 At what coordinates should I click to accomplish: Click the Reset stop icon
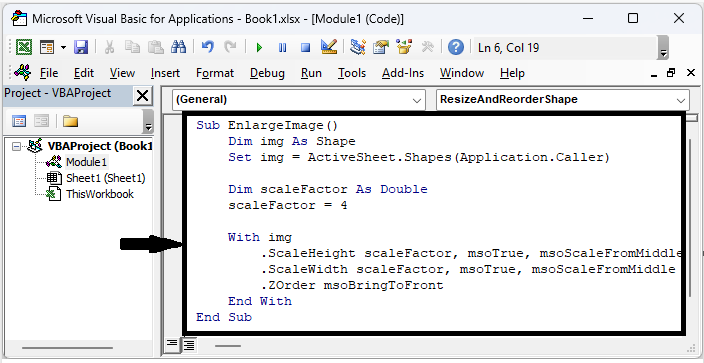(306, 48)
